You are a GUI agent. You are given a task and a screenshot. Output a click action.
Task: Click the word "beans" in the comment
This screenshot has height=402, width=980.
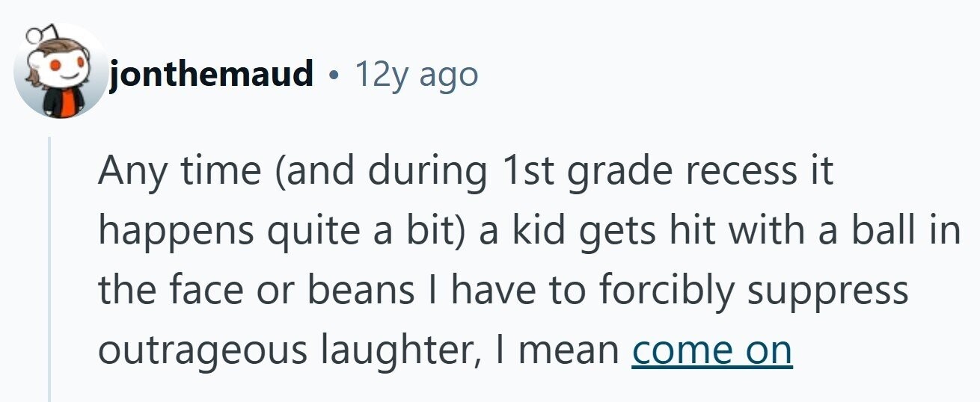[361, 290]
